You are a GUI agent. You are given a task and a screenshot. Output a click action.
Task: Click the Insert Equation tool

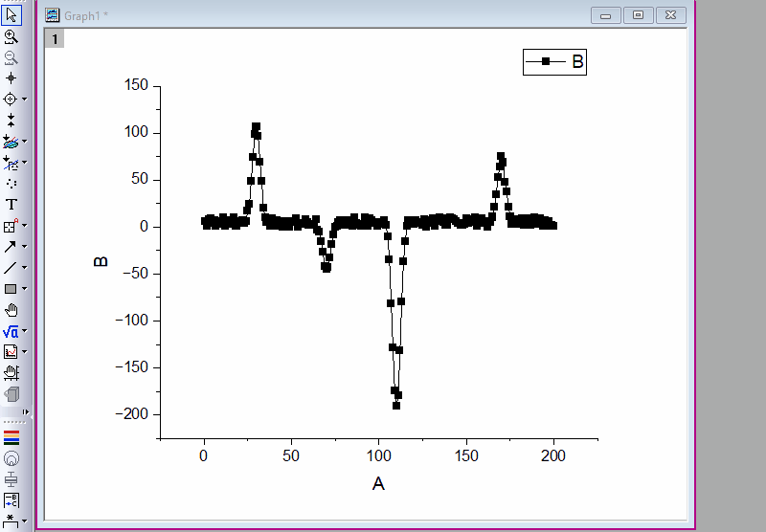(10, 331)
